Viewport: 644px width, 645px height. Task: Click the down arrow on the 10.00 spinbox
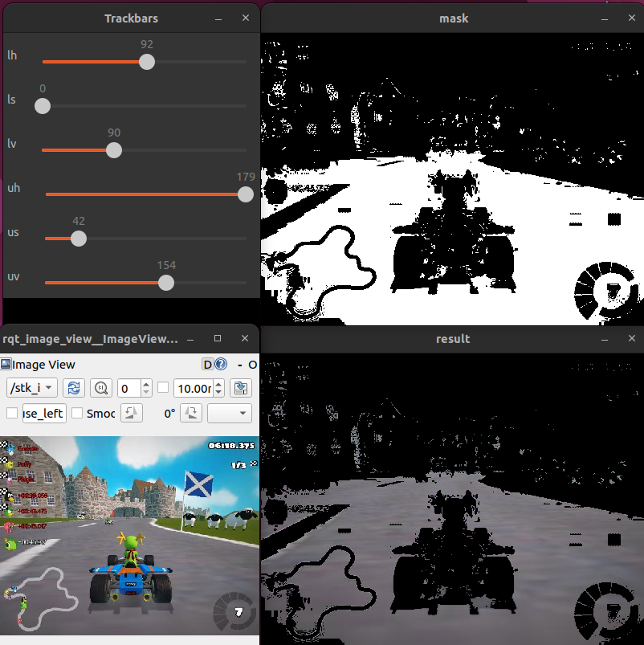(x=219, y=393)
